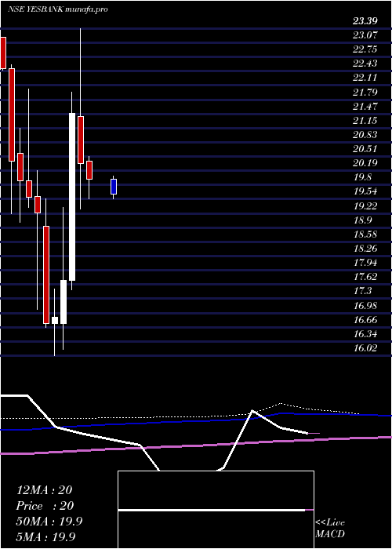This screenshot has width=392, height=549.
Task: Click the MACD histogram box
Action: [x=216, y=510]
